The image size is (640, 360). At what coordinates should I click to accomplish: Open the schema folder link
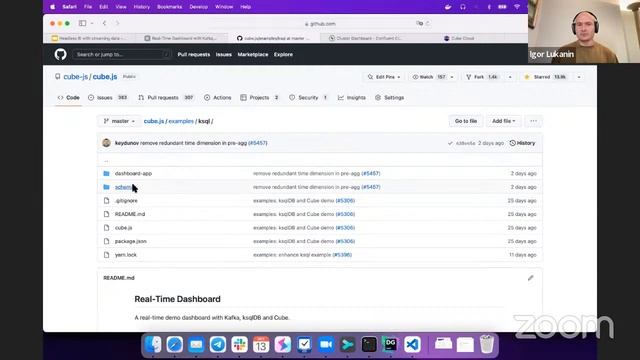[124, 187]
